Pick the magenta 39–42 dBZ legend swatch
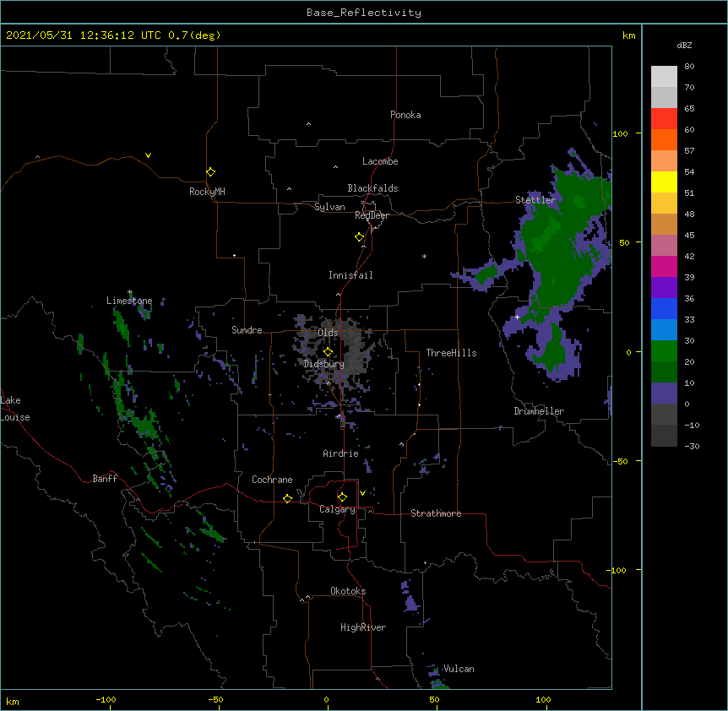The height and width of the screenshot is (711, 728). tap(664, 266)
